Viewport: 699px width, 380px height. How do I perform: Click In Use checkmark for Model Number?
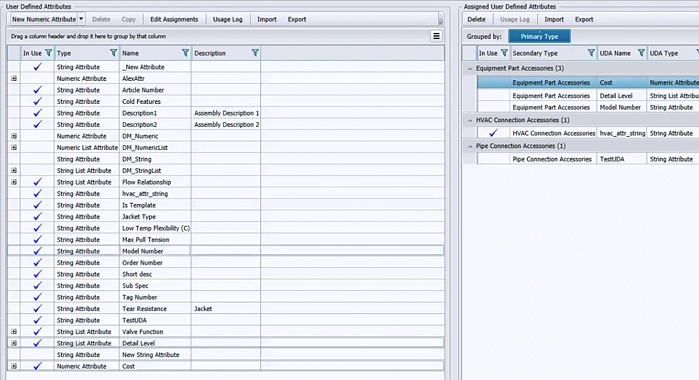pyautogui.click(x=37, y=251)
